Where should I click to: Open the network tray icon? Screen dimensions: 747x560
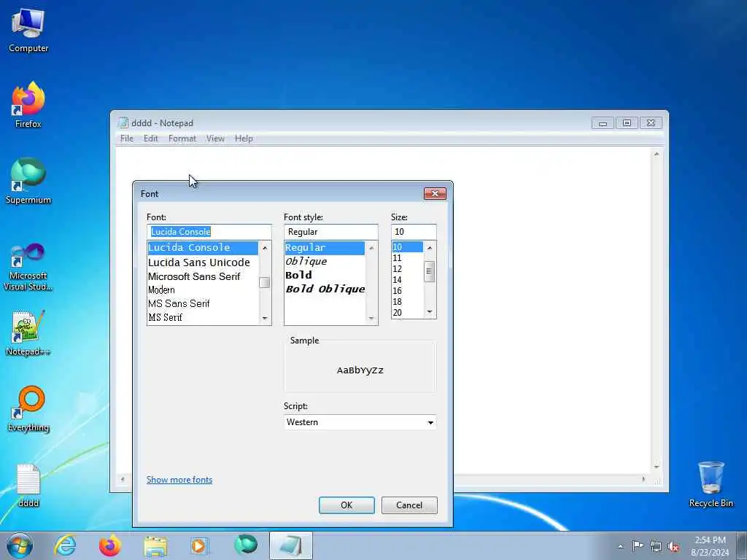[x=656, y=546]
